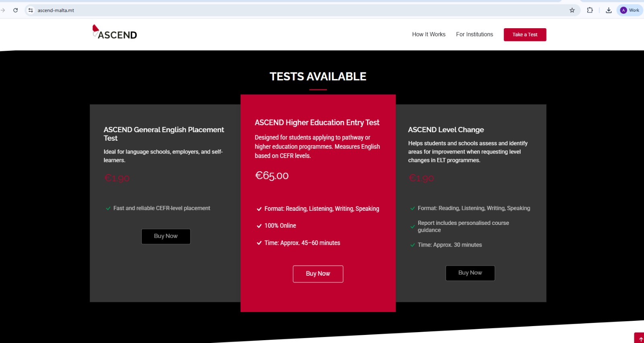Viewport: 644px width, 343px height.
Task: Click the red scroll-to-top arrow button
Action: click(x=640, y=339)
